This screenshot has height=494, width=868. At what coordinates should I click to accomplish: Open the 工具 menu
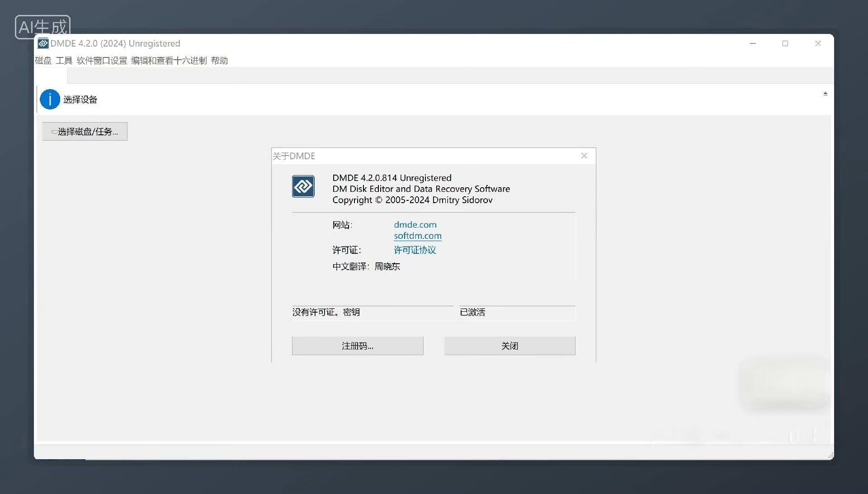coord(64,61)
